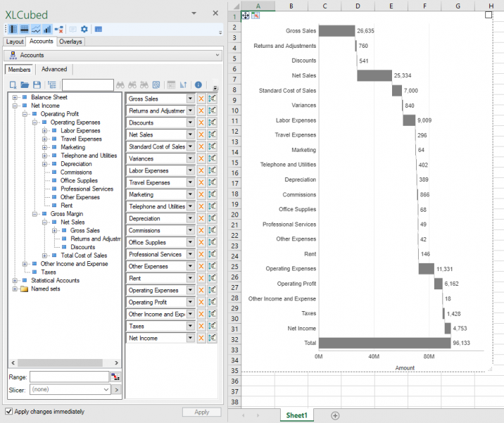
Task: Delete the Taxes member with its X icon
Action: pyautogui.click(x=201, y=327)
